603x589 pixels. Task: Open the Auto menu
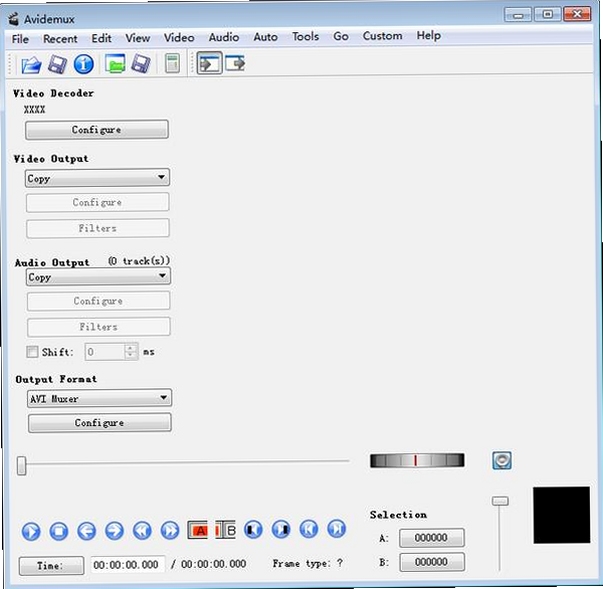265,37
